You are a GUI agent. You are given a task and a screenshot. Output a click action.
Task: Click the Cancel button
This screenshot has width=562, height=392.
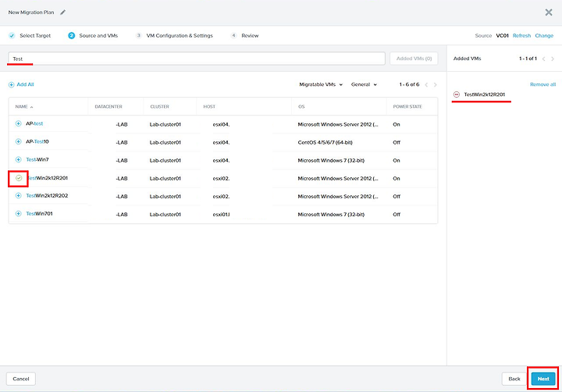[x=21, y=379]
